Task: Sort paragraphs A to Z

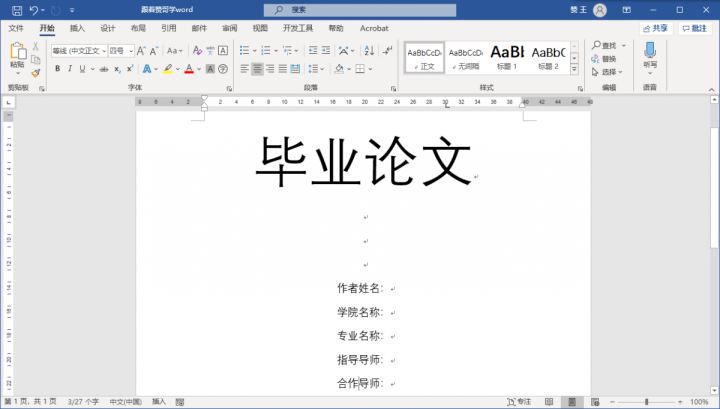Action: (369, 50)
